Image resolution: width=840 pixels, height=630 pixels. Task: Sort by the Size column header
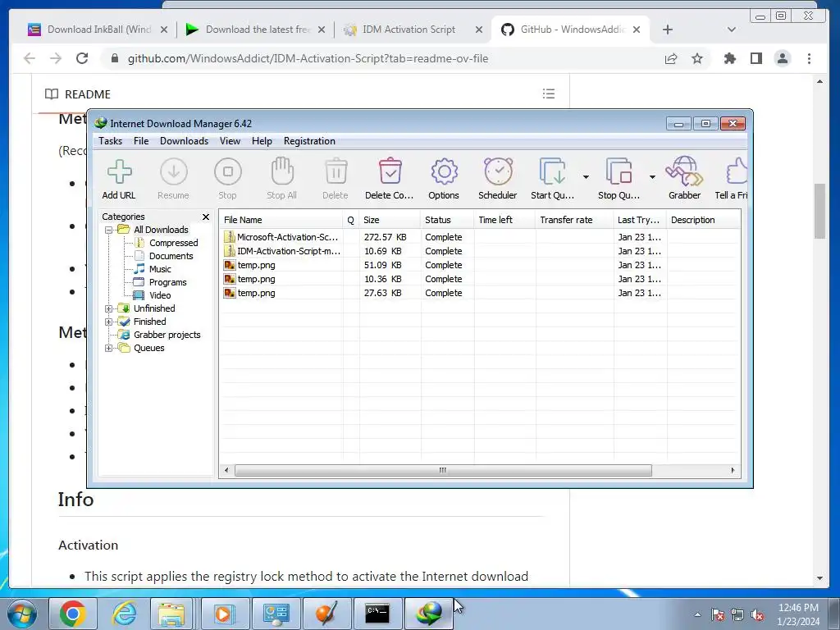click(390, 220)
